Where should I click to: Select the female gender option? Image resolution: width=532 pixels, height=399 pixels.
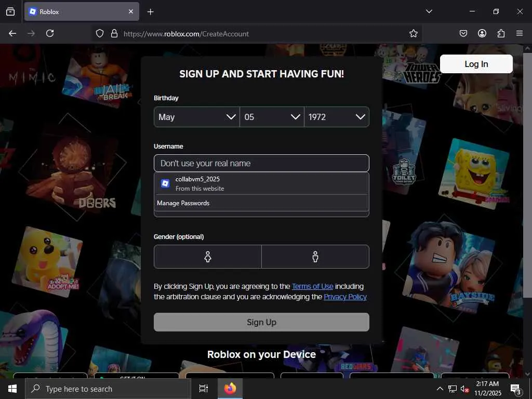[208, 257]
